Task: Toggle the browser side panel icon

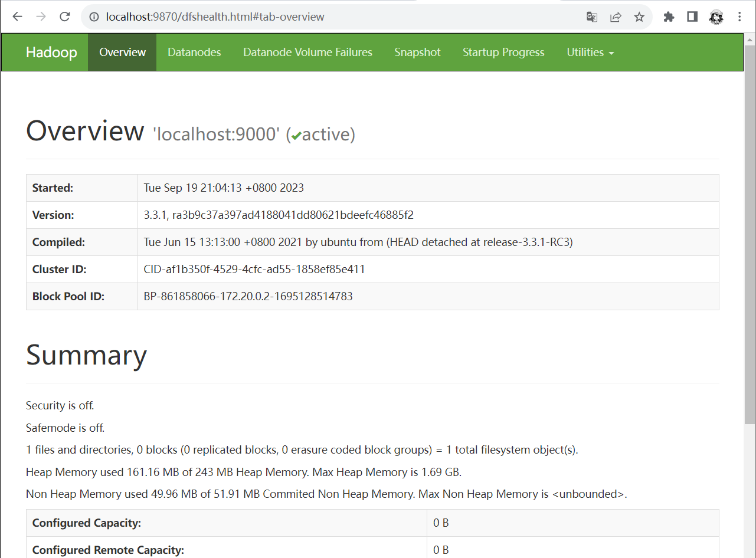Action: click(x=692, y=17)
